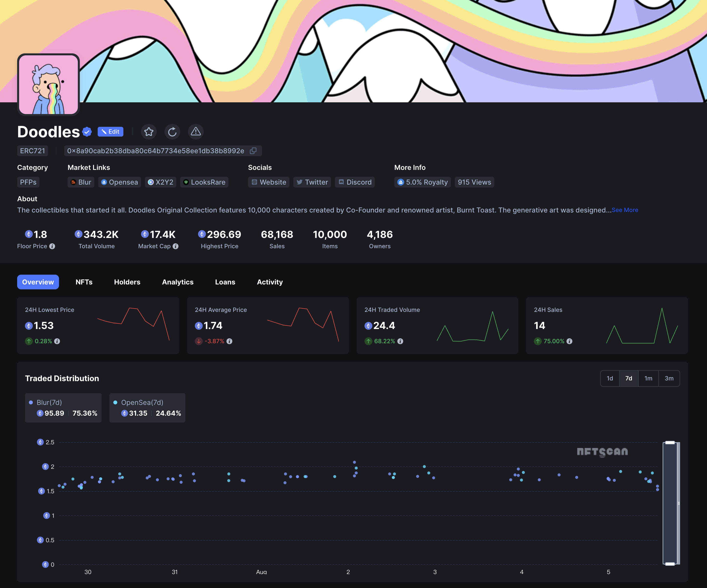Open the Blur market link
The width and height of the screenshot is (707, 588).
coord(81,182)
